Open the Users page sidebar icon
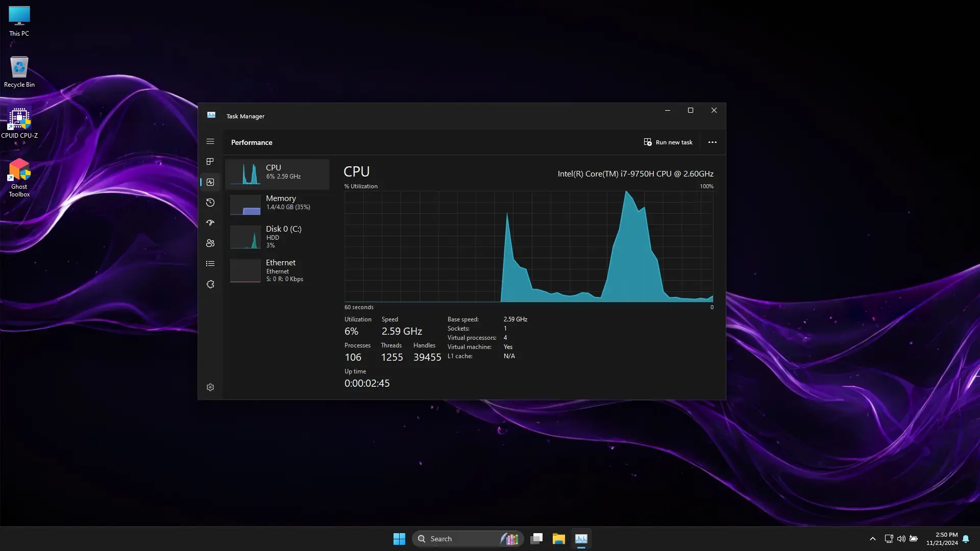 [210, 243]
